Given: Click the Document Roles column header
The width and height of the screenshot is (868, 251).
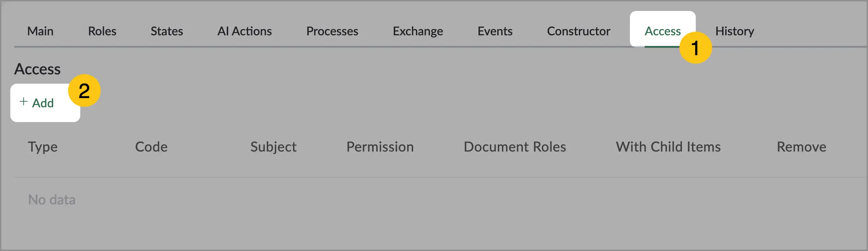Looking at the screenshot, I should point(515,147).
